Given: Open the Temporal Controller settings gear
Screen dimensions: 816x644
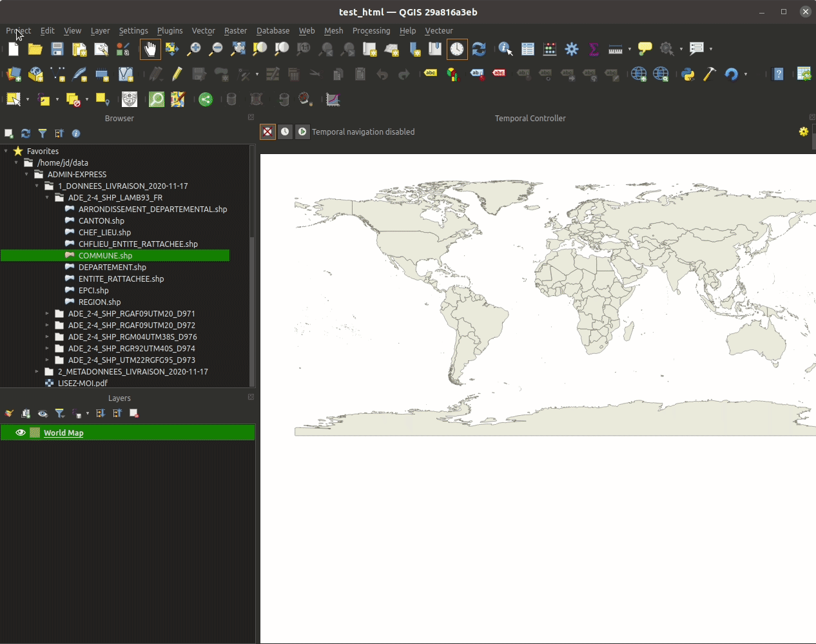Looking at the screenshot, I should [803, 132].
